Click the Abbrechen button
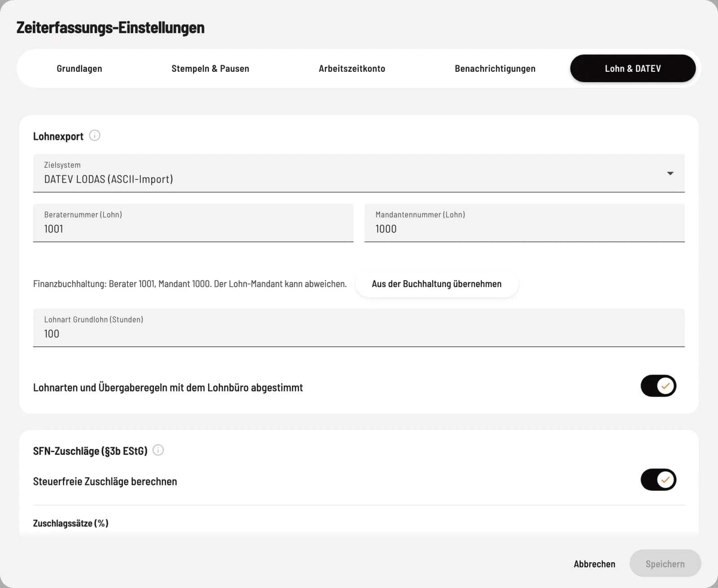This screenshot has height=588, width=718. pyautogui.click(x=594, y=564)
